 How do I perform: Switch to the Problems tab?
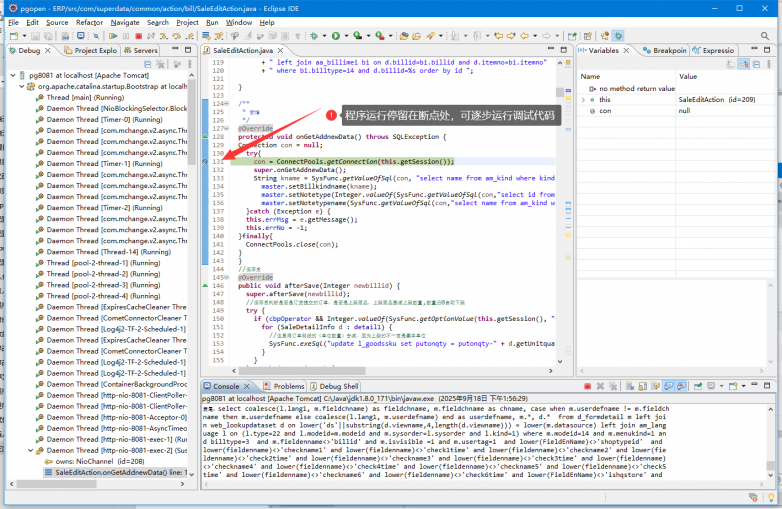coord(284,386)
